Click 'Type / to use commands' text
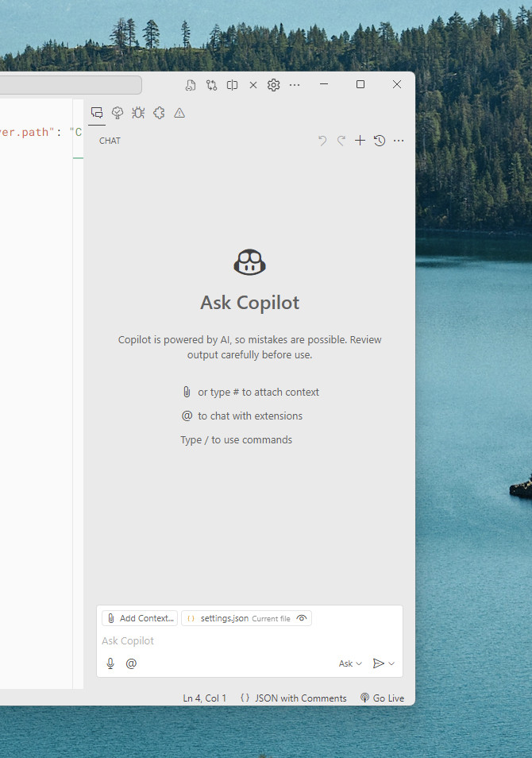The image size is (532, 758). pyautogui.click(x=237, y=440)
